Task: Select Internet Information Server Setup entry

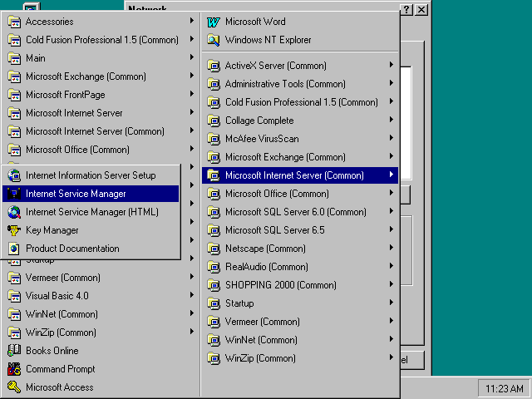Action: (x=91, y=175)
